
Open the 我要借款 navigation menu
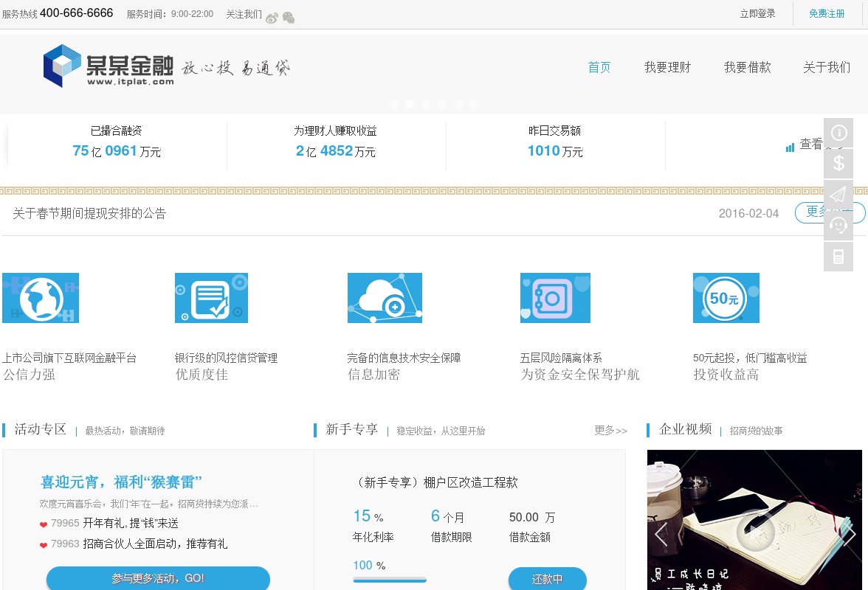[747, 68]
